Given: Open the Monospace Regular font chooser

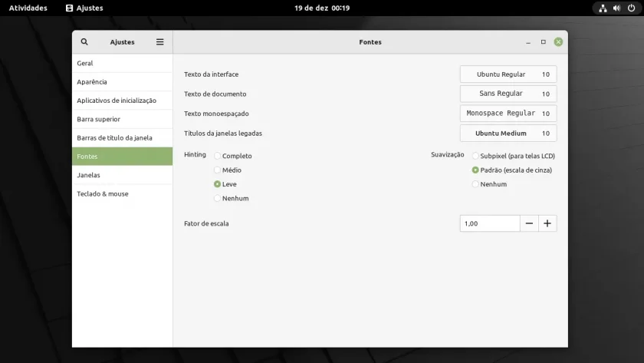Looking at the screenshot, I should pos(508,114).
